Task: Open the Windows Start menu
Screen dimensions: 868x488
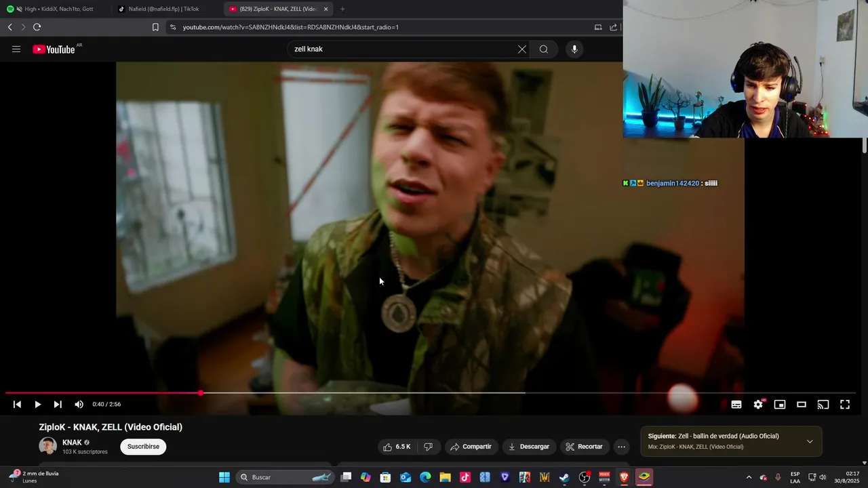Action: pos(224,477)
